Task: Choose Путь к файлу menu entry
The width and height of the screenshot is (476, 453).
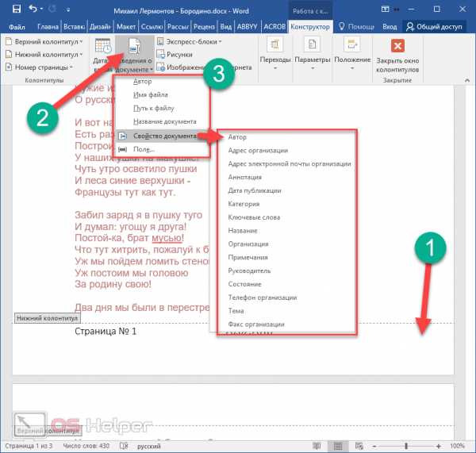Action: coord(154,108)
